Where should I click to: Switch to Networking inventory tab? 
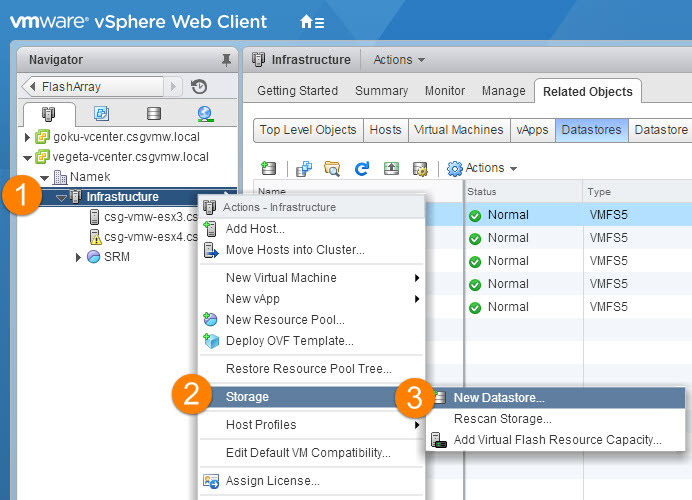205,114
